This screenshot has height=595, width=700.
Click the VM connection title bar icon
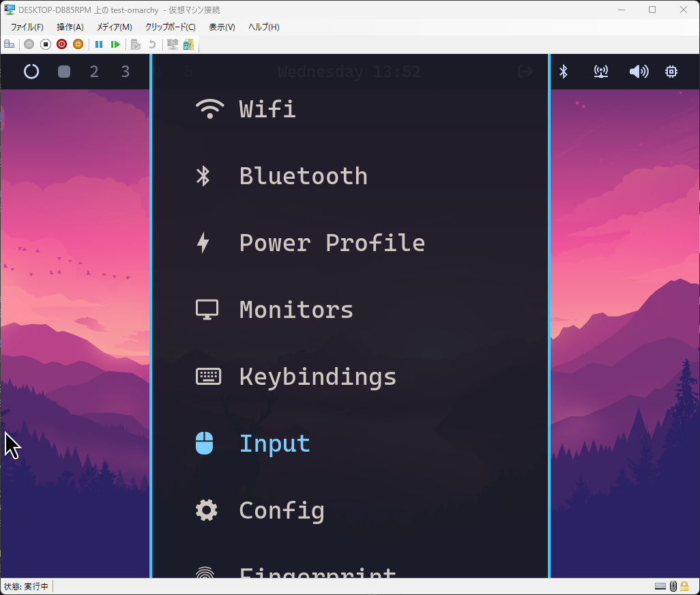click(10, 10)
